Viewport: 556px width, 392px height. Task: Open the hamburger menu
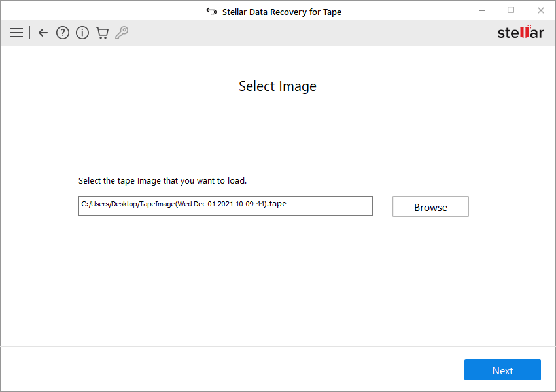[16, 33]
